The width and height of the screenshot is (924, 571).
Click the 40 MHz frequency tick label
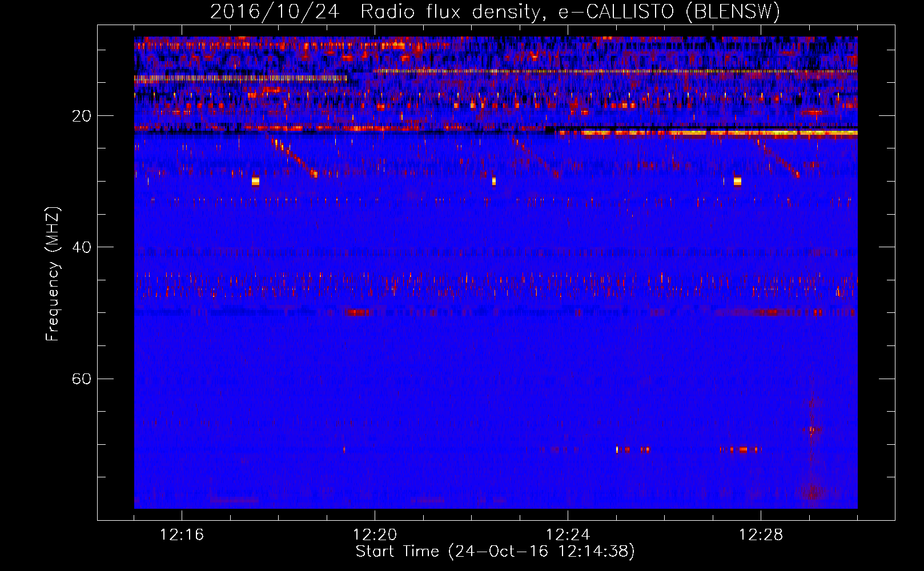[81, 247]
